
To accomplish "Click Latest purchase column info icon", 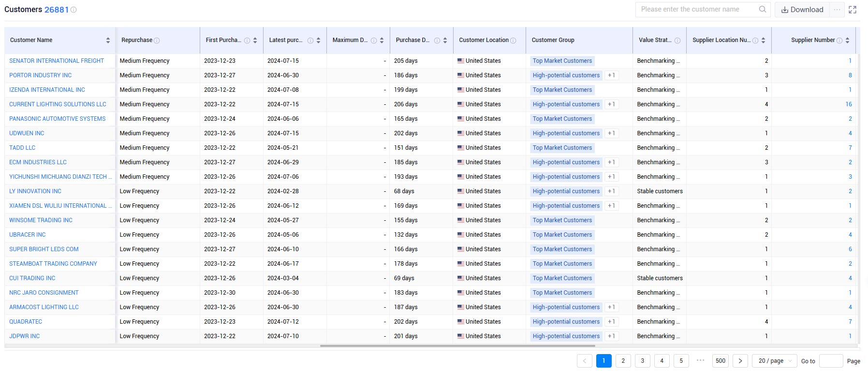I will click(x=310, y=41).
